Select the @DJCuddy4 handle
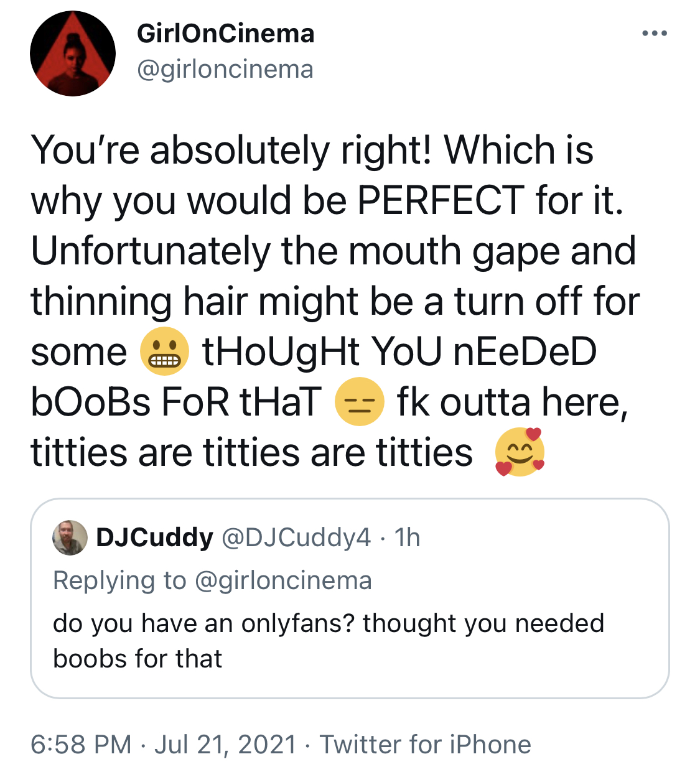The image size is (700, 772). (x=296, y=537)
